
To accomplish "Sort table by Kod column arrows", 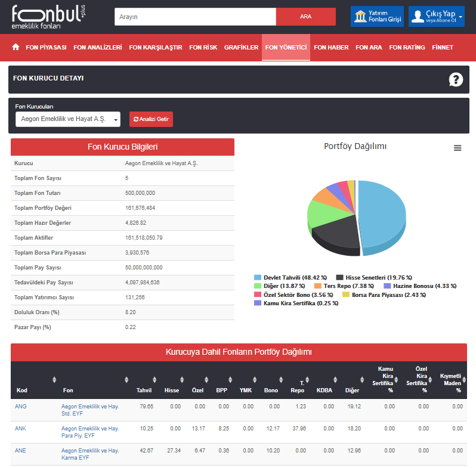I will [54, 380].
